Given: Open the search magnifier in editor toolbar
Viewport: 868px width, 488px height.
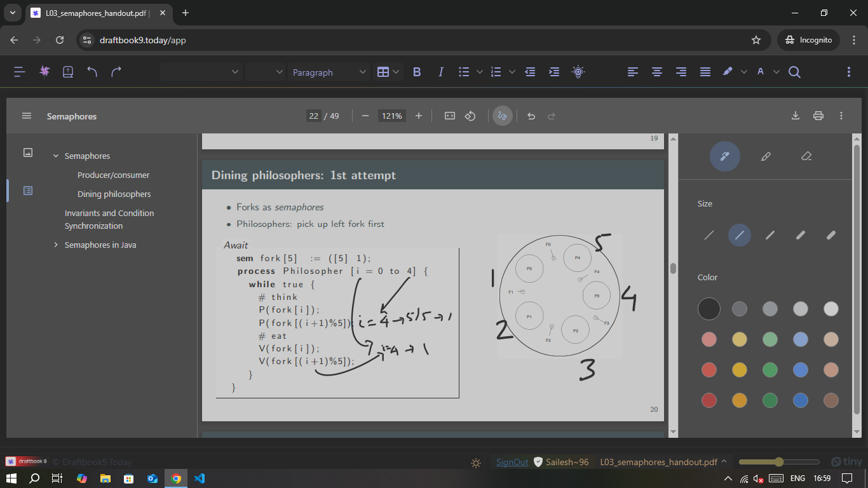Looking at the screenshot, I should [794, 72].
